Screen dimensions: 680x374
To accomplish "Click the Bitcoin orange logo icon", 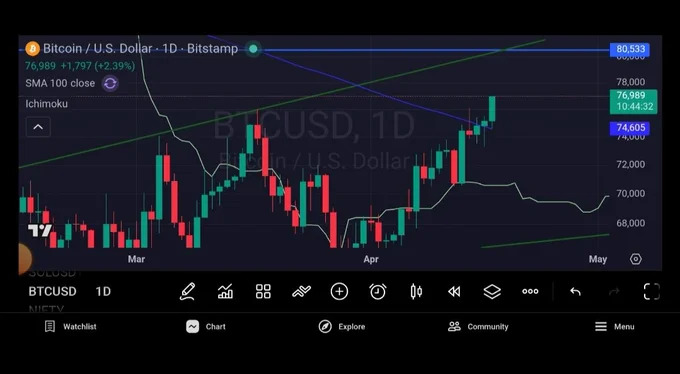I will tap(33, 49).
